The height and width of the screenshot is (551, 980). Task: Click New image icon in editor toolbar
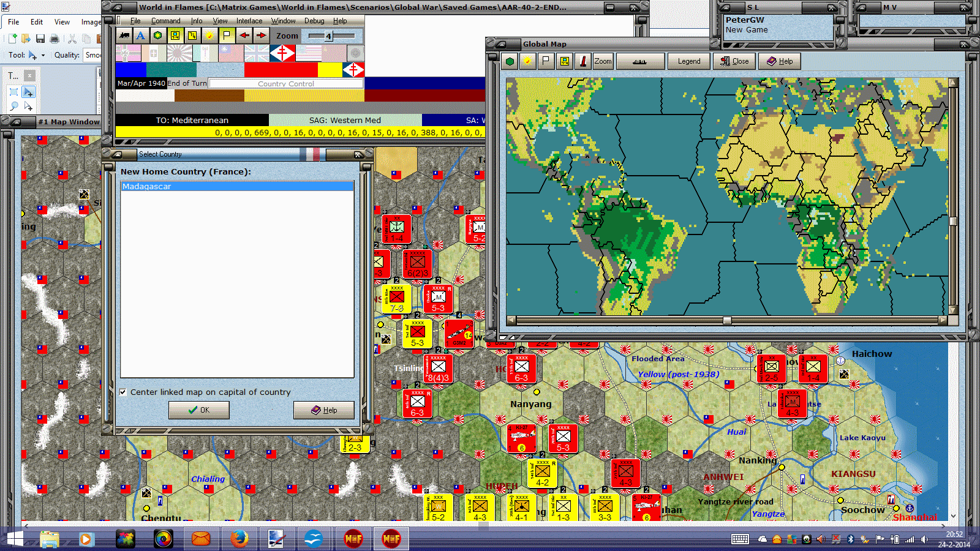click(12, 39)
